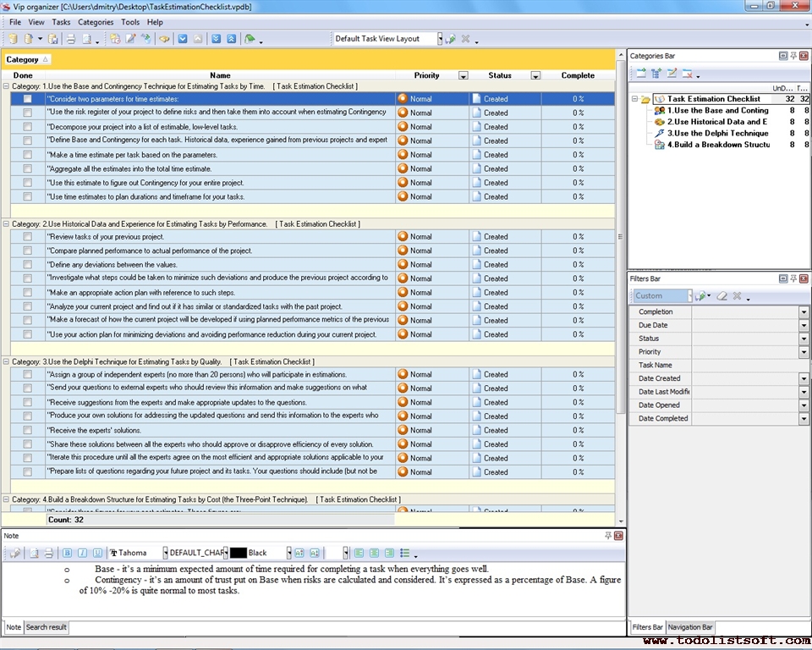
Task: Tick Done checkbox for 'Make a time estimate per task'
Action: tap(28, 155)
